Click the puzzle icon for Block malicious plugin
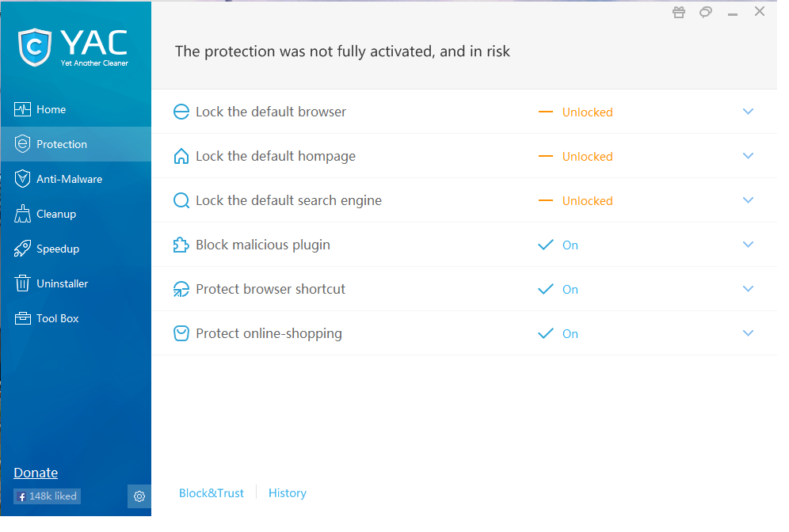The width and height of the screenshot is (789, 532). coord(181,245)
